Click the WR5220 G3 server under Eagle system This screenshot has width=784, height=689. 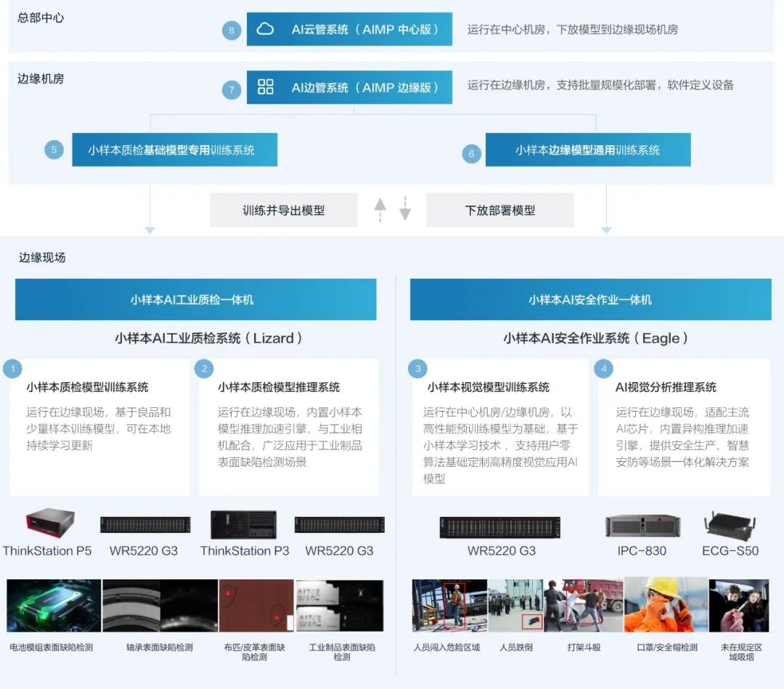(500, 528)
